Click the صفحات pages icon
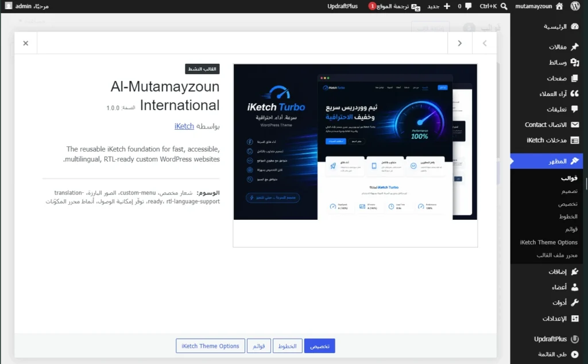 [x=574, y=78]
